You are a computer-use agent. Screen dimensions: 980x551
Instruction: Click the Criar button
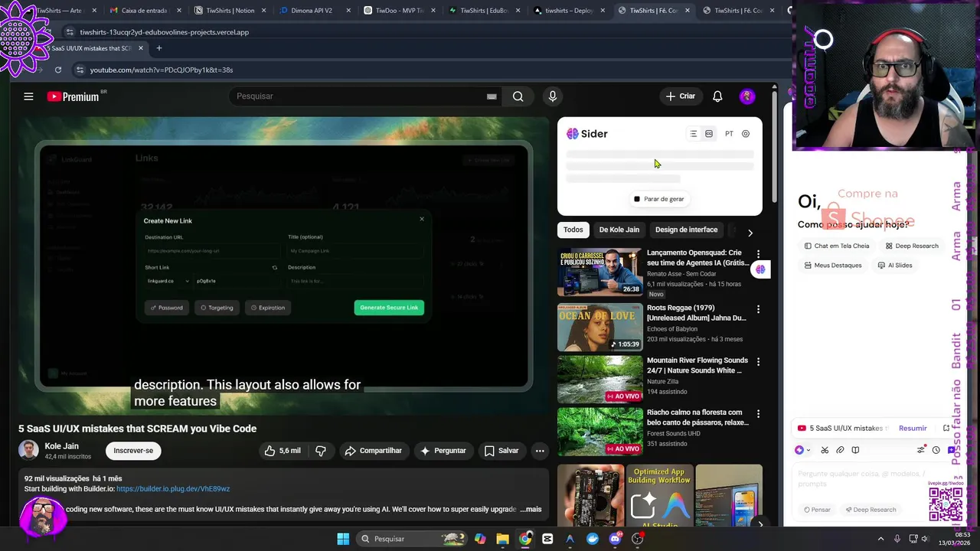coord(681,96)
